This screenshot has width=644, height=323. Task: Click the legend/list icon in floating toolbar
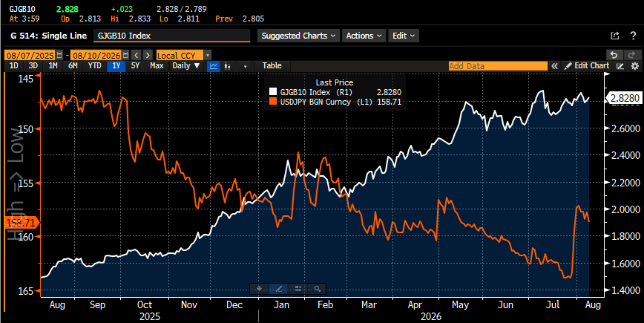(x=298, y=289)
